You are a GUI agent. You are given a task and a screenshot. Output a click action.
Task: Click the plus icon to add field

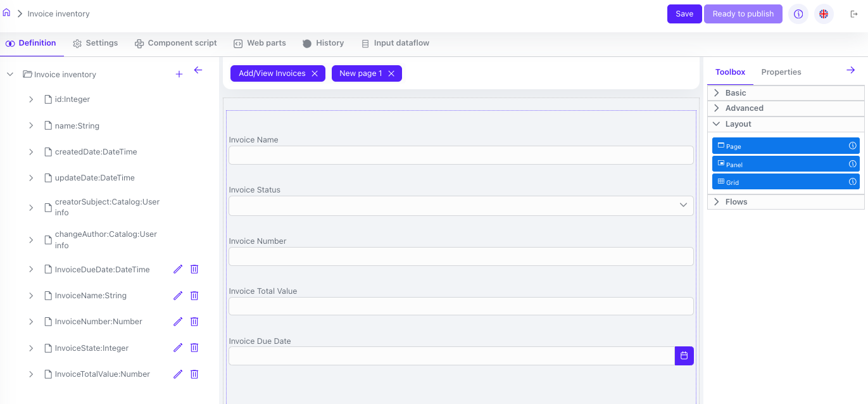click(x=179, y=74)
